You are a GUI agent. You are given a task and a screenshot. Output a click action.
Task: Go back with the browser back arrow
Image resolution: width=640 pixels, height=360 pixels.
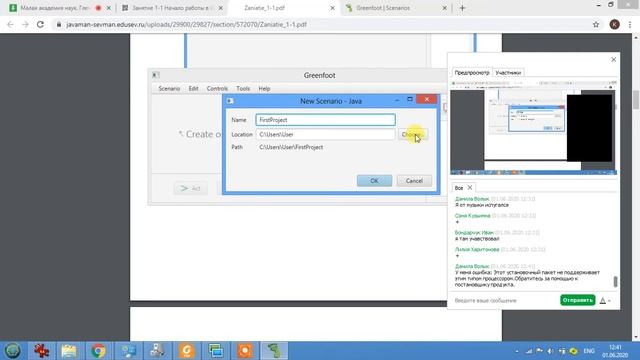[10, 24]
